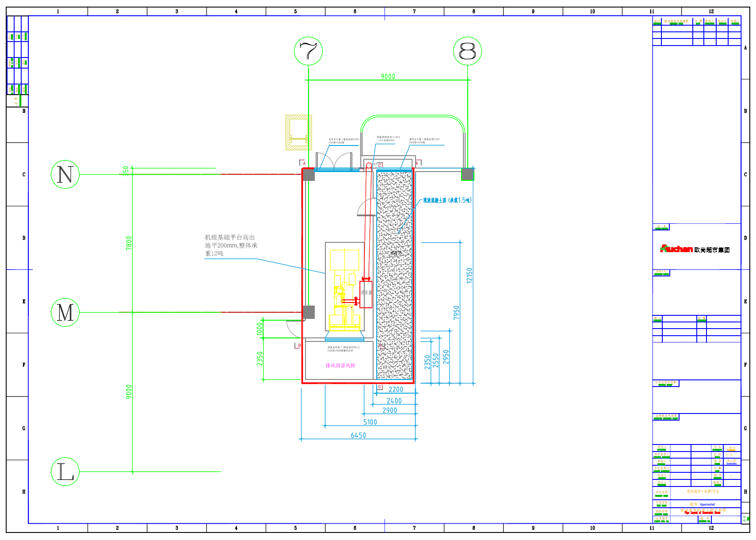Click the gray column on axis M

click(309, 312)
